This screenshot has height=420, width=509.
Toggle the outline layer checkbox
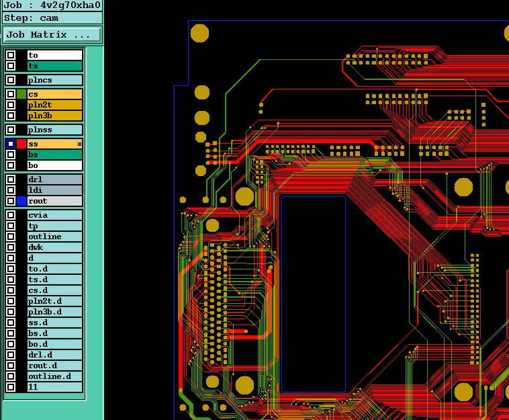pos(11,237)
